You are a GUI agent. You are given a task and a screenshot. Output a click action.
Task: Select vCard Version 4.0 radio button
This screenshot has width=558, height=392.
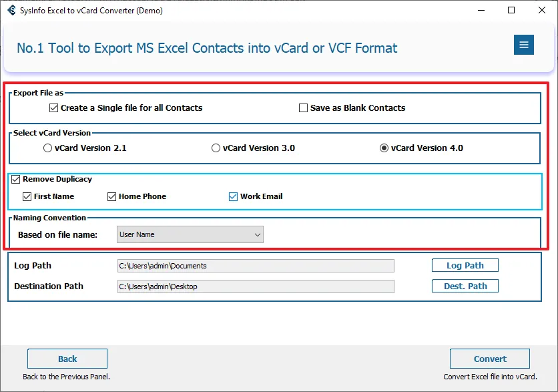click(x=384, y=148)
